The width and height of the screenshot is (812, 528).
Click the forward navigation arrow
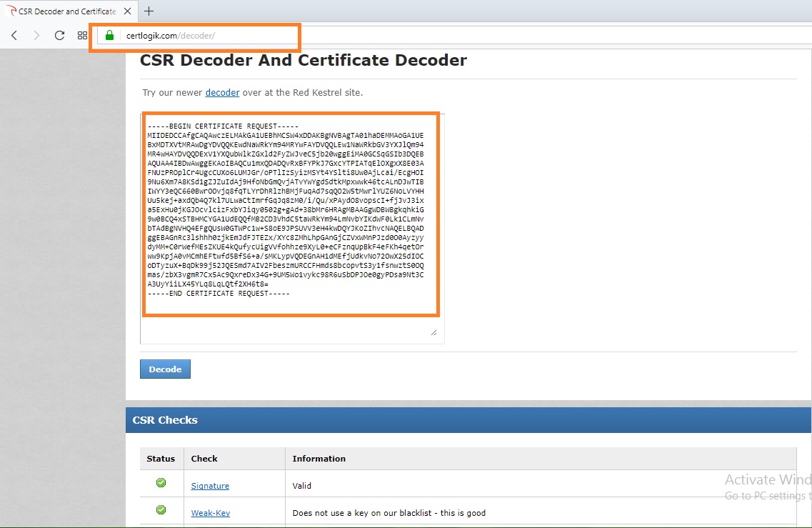pyautogui.click(x=36, y=35)
